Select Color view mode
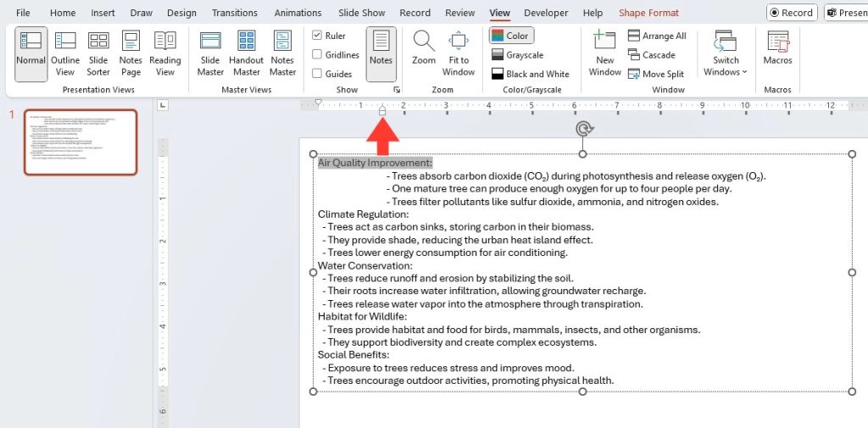The width and height of the screenshot is (868, 428). pyautogui.click(x=511, y=36)
